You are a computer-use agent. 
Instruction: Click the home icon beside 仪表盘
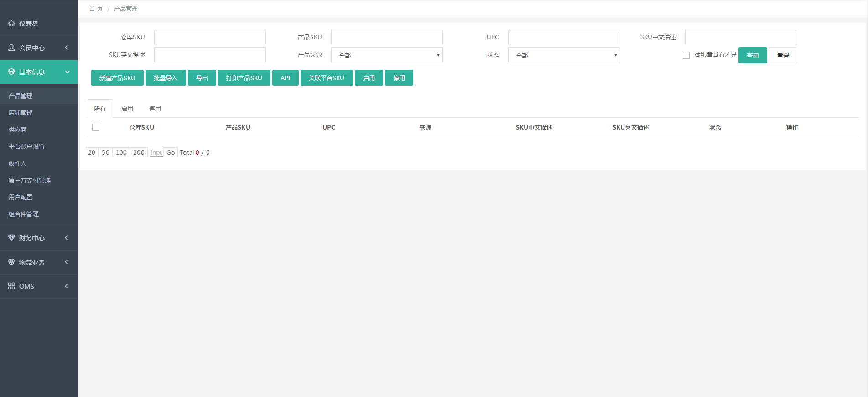point(11,23)
